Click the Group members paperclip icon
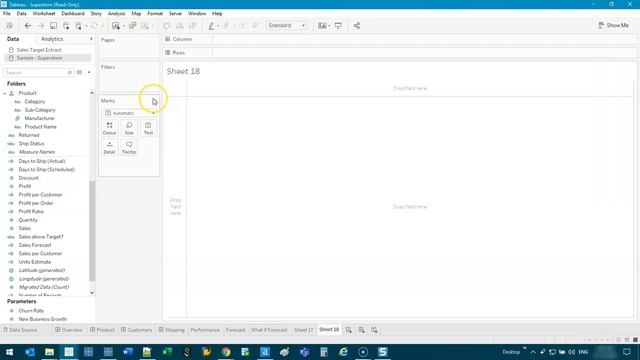 (226, 26)
